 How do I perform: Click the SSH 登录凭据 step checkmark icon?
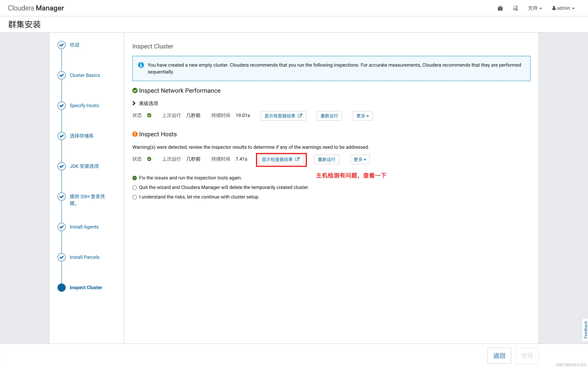tap(61, 196)
